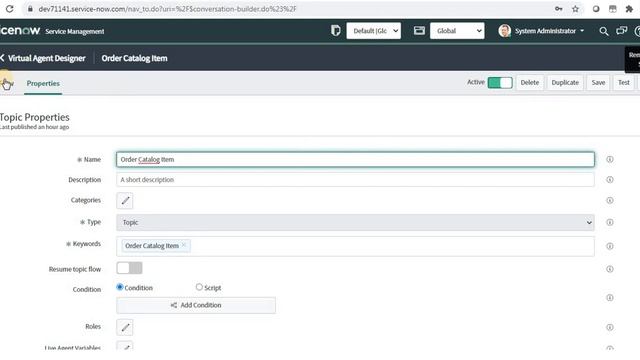Screen dimensions: 640x360
Task: Bookmark this page with the star icon
Action: (x=575, y=9)
